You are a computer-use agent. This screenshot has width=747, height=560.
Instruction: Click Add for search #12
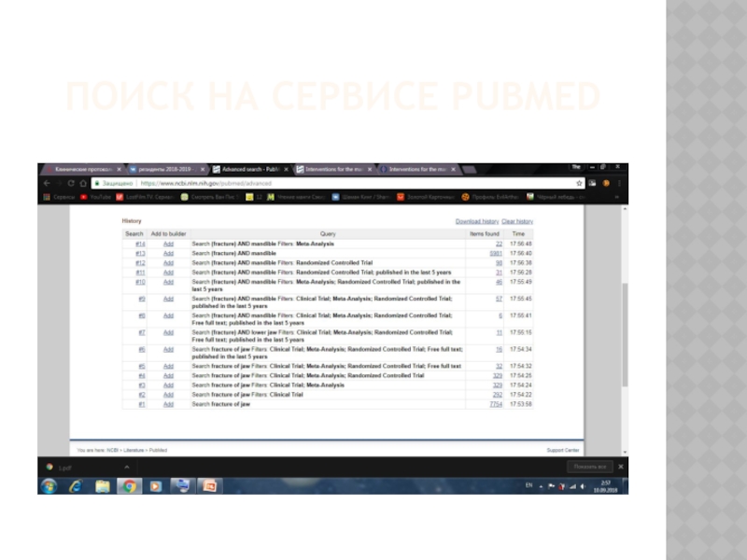[x=168, y=263]
